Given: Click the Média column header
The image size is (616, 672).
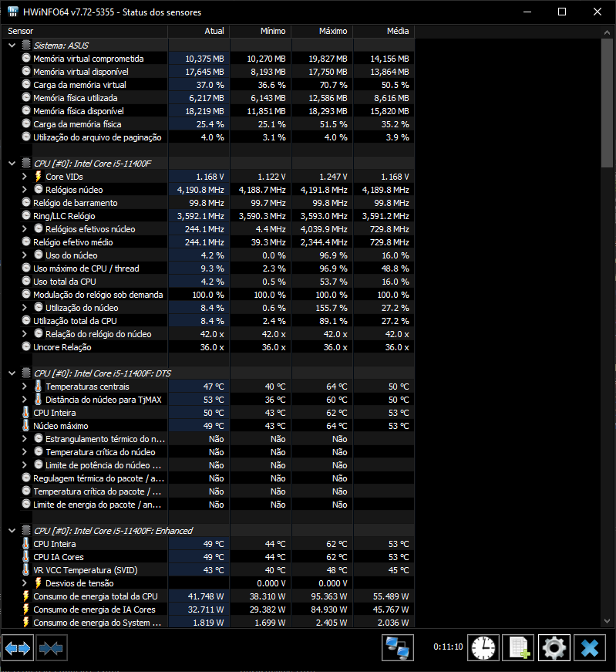Looking at the screenshot, I should [384, 31].
